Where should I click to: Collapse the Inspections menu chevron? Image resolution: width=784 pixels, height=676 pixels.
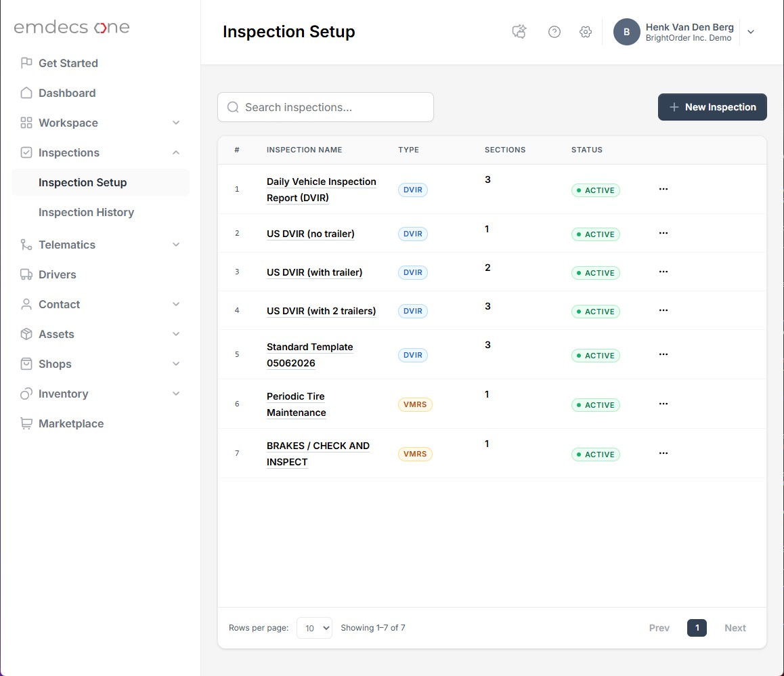176,152
